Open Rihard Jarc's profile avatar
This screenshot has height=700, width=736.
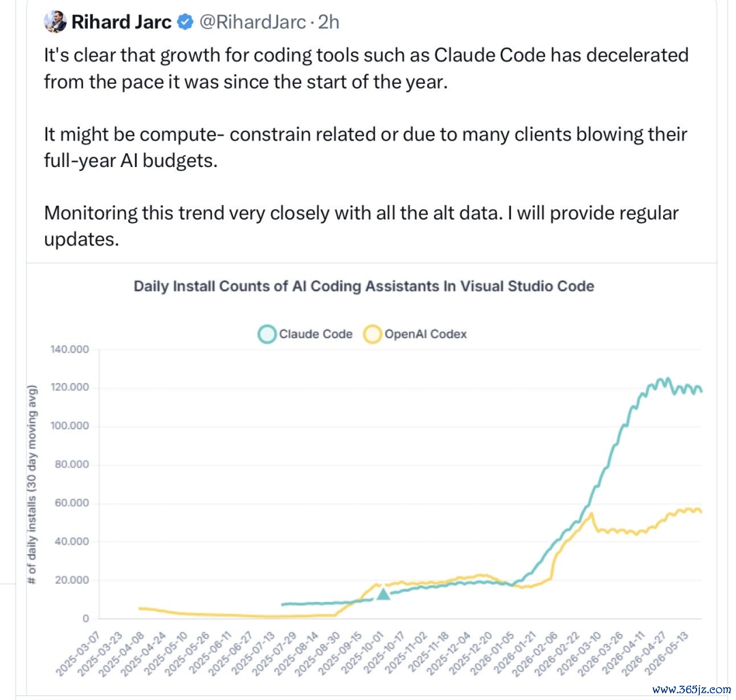(55, 22)
